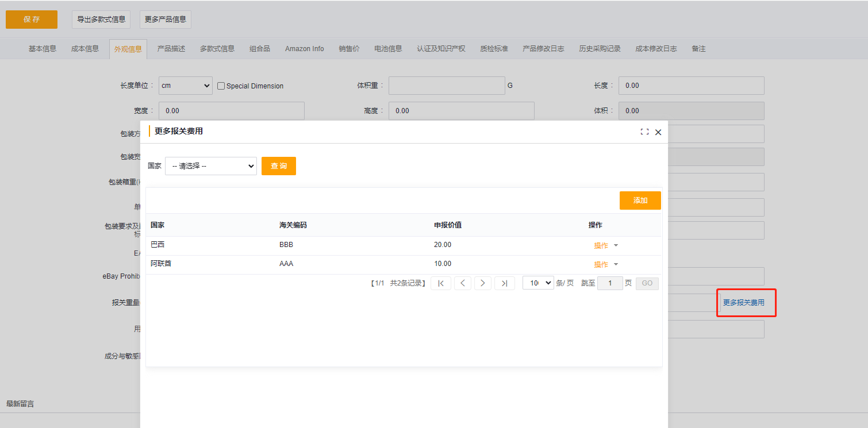
Task: Click the 国家 column header
Action: tap(158, 225)
